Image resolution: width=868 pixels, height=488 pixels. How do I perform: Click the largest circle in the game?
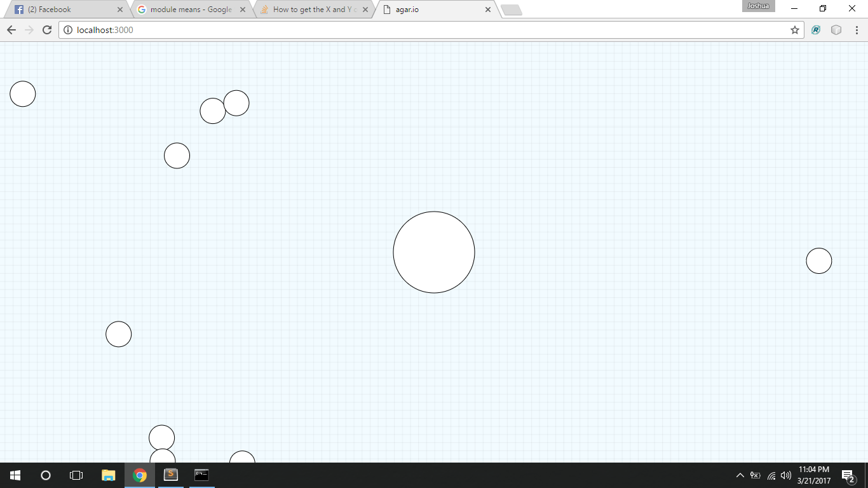pos(434,252)
